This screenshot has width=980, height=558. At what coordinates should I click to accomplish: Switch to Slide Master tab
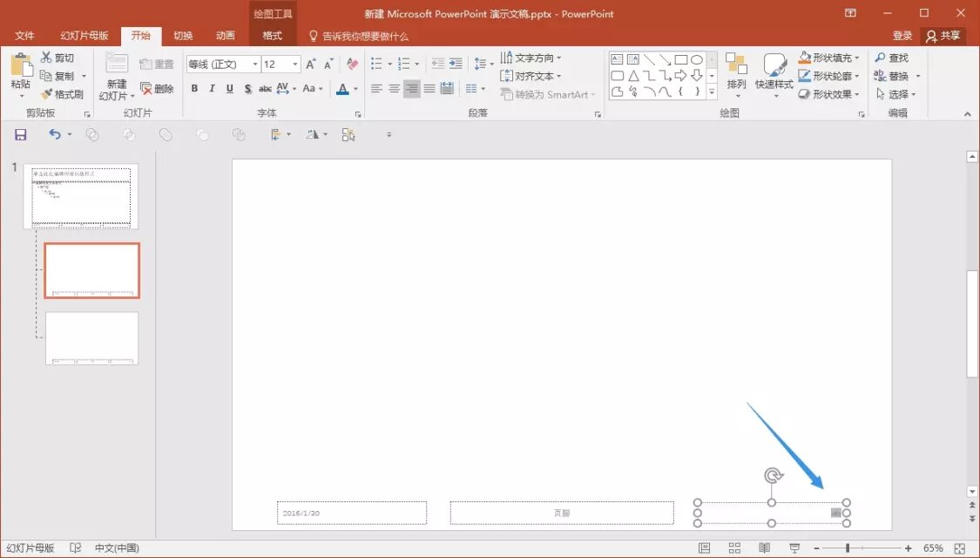pos(84,36)
